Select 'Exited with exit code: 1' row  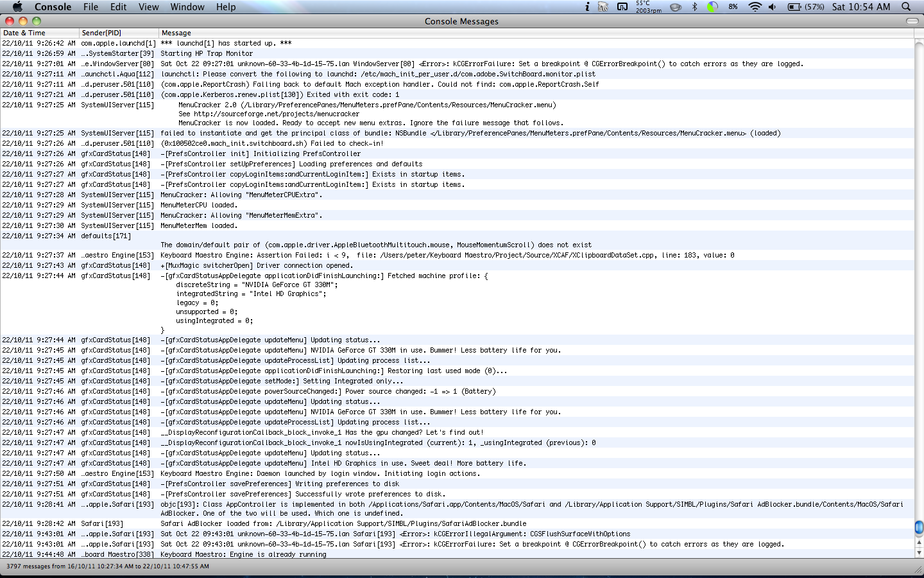[x=457, y=94]
